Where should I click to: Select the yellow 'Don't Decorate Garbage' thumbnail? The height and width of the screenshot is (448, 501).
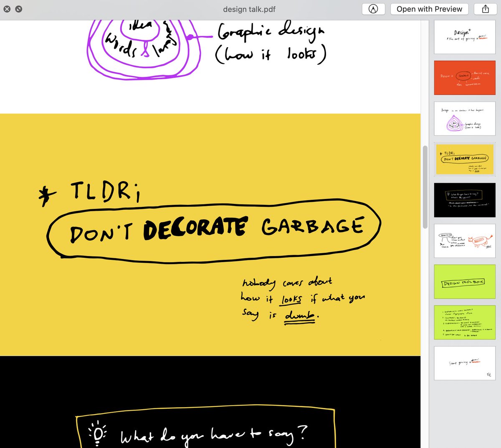point(464,159)
